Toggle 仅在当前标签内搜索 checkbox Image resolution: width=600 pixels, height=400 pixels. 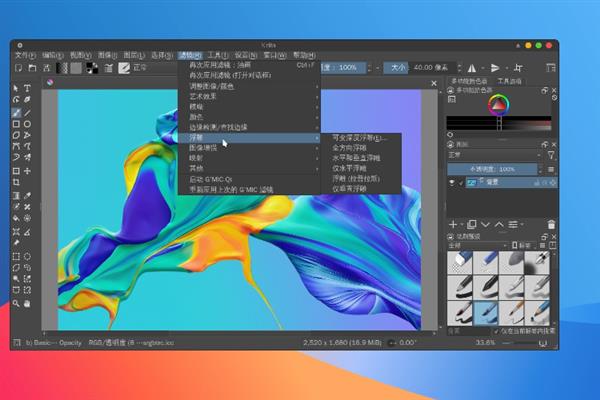coord(497,331)
